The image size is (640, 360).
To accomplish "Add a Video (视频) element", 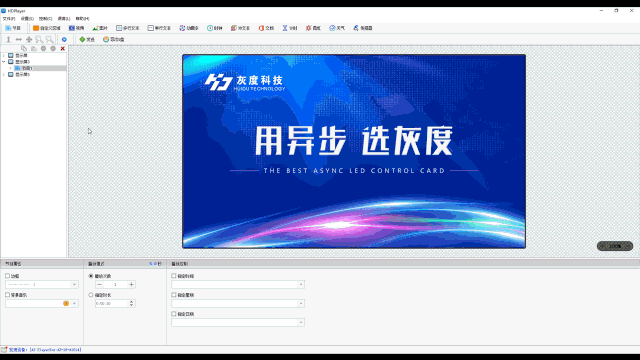I will click(x=76, y=28).
